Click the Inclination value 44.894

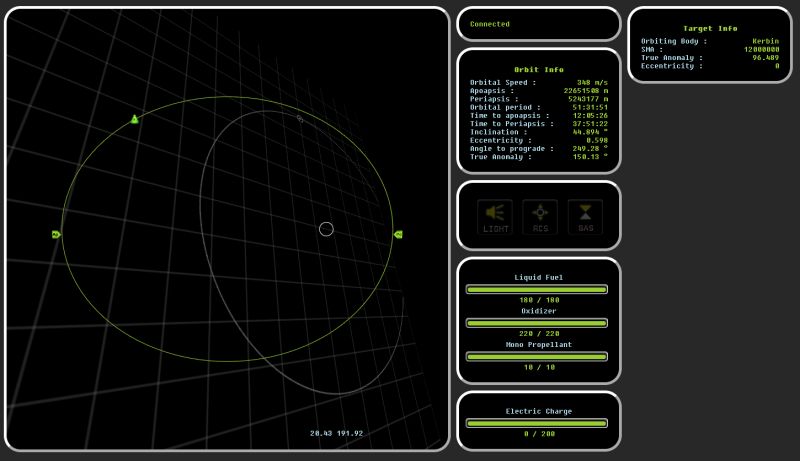pyautogui.click(x=590, y=132)
